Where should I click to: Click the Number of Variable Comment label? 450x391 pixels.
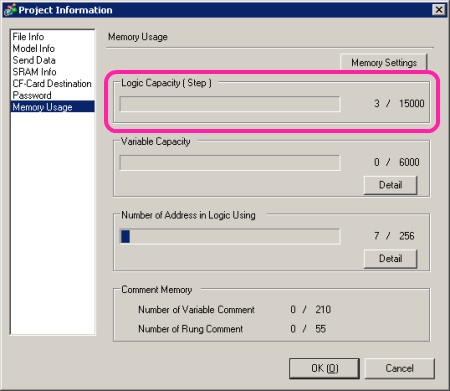point(196,310)
